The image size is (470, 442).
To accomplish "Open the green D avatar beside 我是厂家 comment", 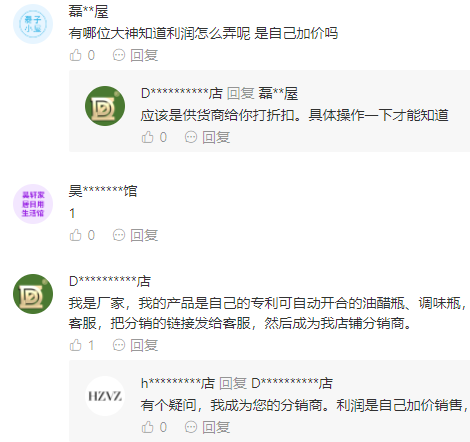I will point(33,294).
